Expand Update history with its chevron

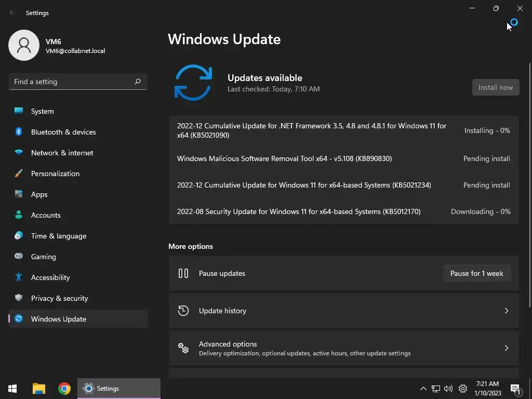pos(506,311)
